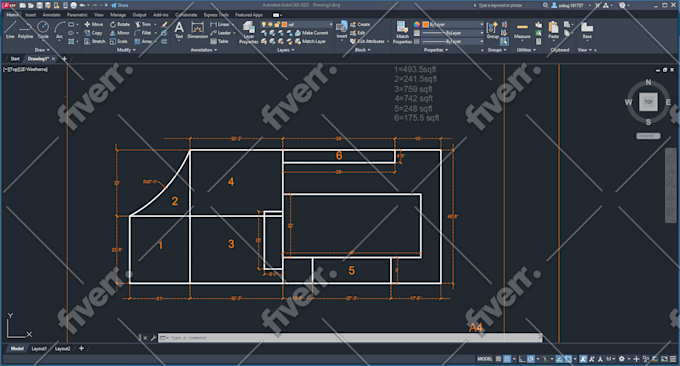
Task: Click the Linear dimension button
Action: [x=220, y=24]
